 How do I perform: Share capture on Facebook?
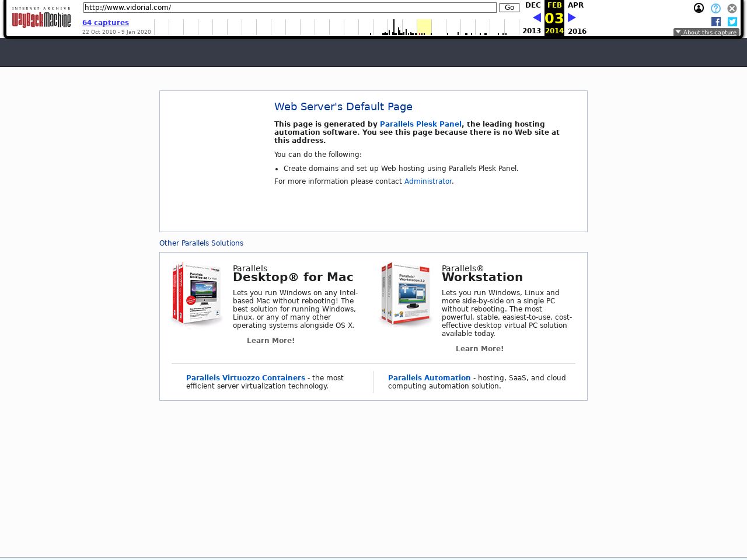(715, 22)
